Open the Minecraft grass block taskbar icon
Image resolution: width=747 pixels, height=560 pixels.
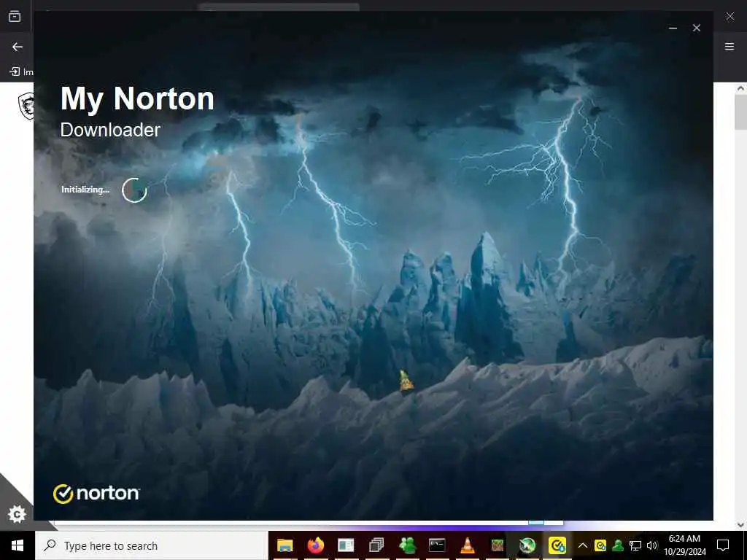point(498,545)
